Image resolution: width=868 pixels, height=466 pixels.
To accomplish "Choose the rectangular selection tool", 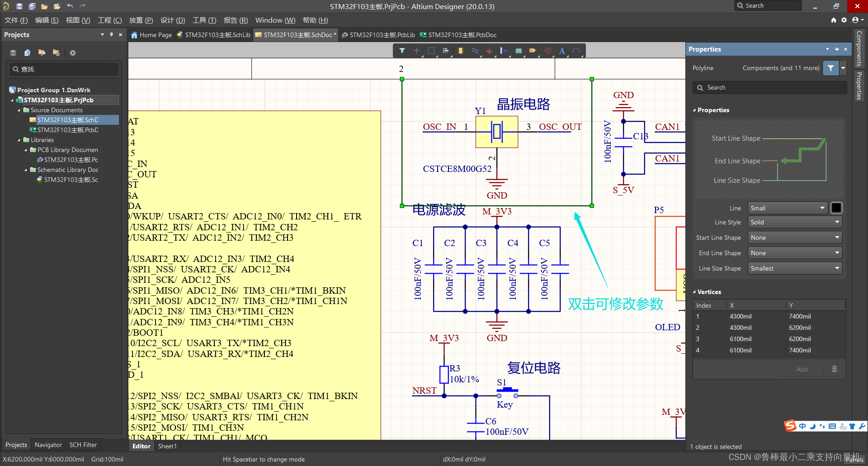I will coord(431,51).
